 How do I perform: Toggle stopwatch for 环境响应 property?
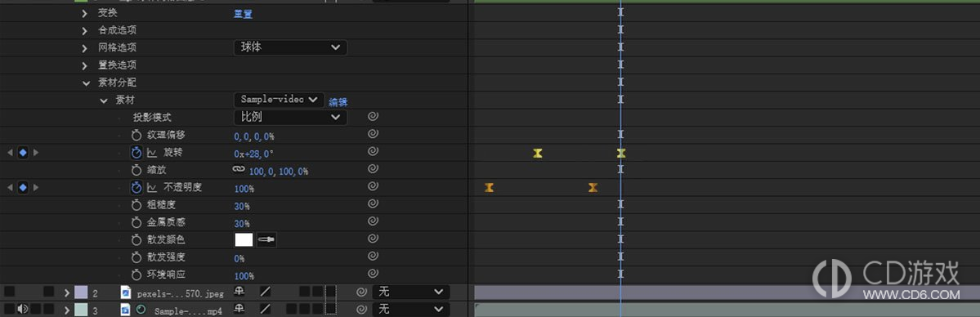pyautogui.click(x=136, y=275)
